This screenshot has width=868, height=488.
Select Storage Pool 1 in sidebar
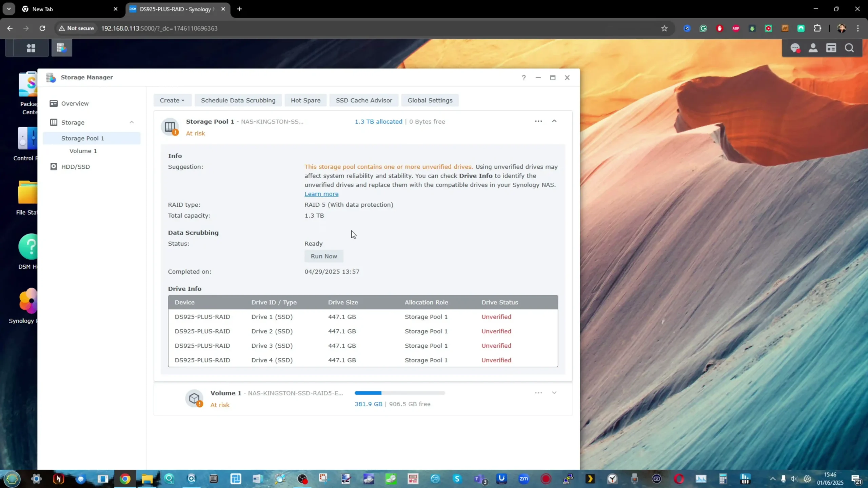pyautogui.click(x=92, y=138)
